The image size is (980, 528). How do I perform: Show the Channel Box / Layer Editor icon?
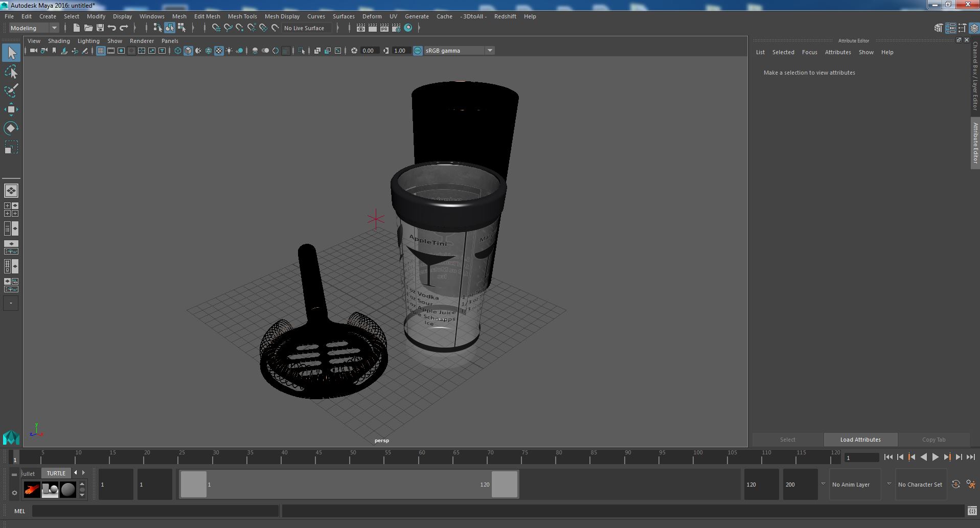click(x=974, y=28)
